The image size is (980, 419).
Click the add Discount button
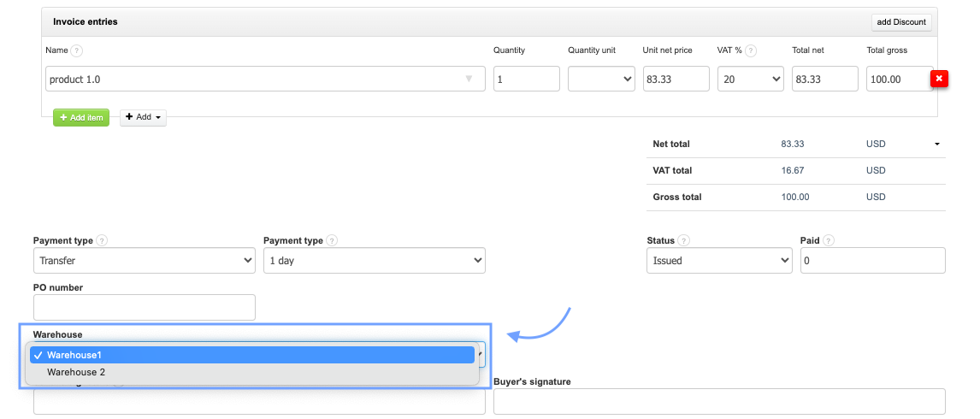(901, 22)
